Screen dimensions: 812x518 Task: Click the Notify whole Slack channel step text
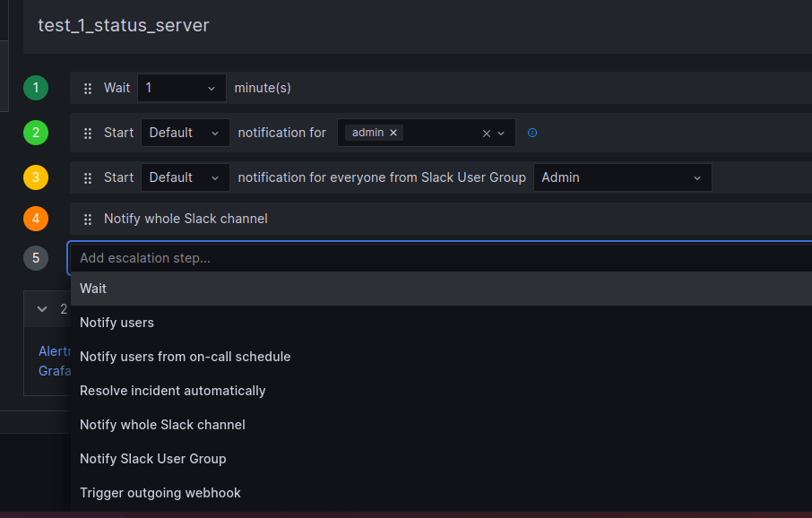[x=186, y=219]
